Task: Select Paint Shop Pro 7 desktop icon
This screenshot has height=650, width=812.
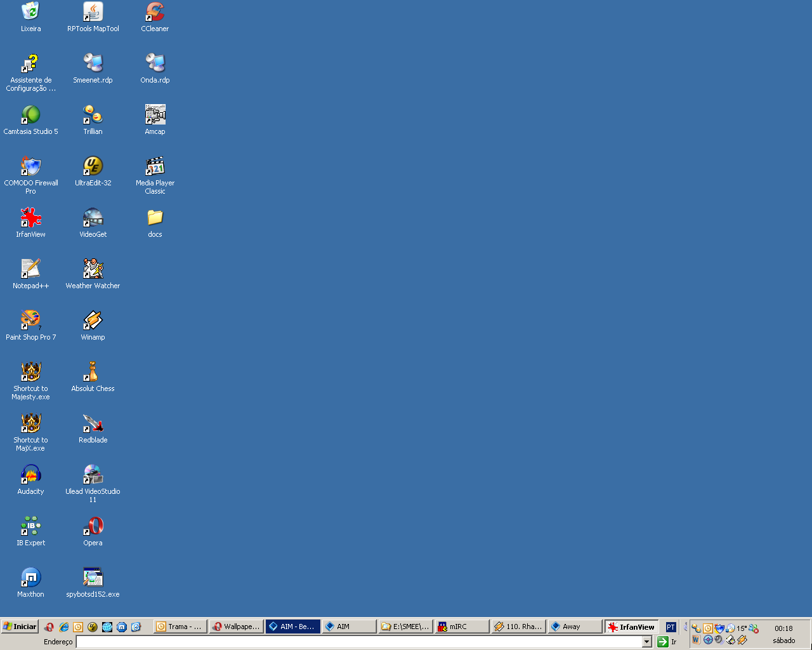Action: (30, 325)
